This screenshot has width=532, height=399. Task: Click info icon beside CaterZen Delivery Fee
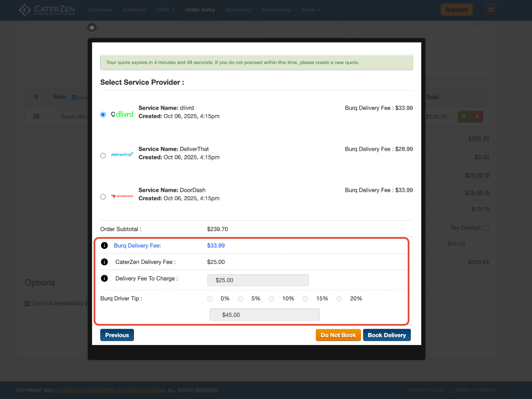(x=104, y=262)
